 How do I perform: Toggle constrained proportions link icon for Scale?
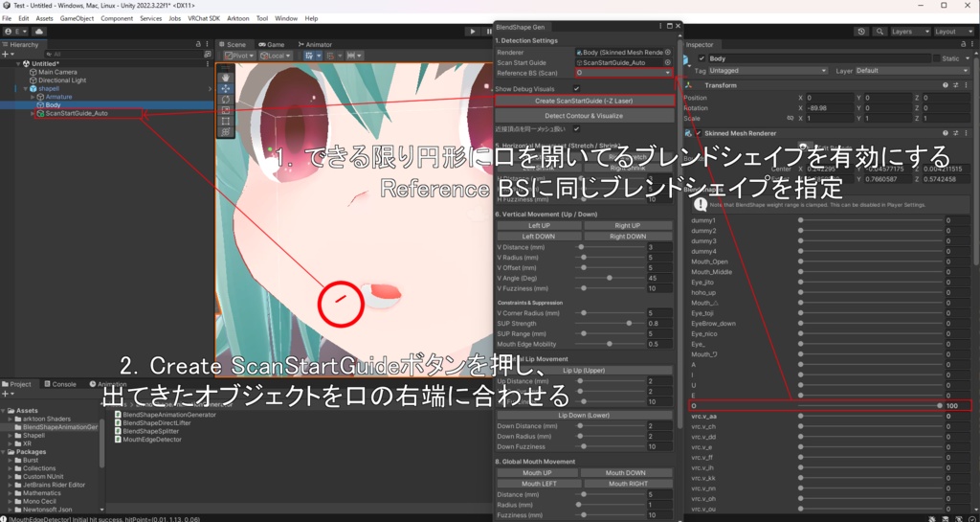790,118
